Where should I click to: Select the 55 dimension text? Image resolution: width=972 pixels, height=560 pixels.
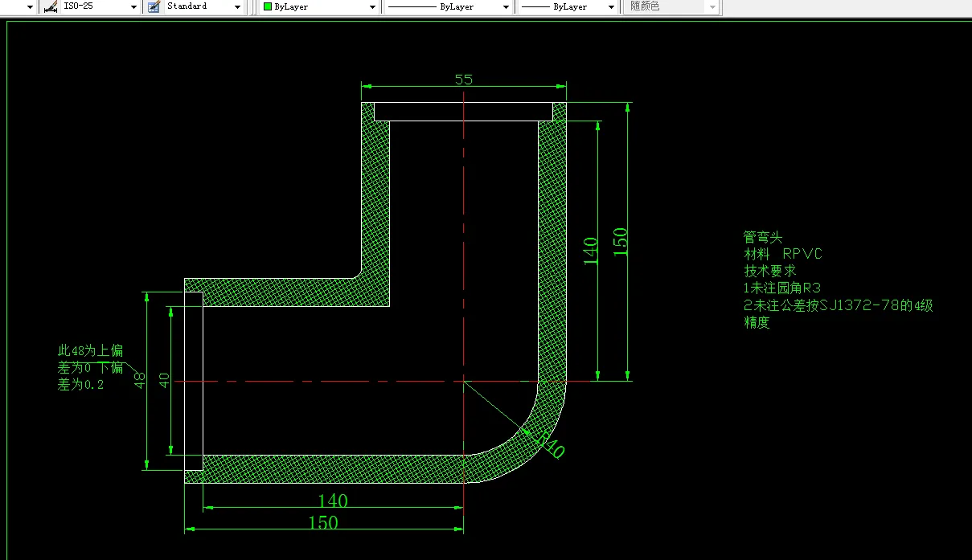464,79
